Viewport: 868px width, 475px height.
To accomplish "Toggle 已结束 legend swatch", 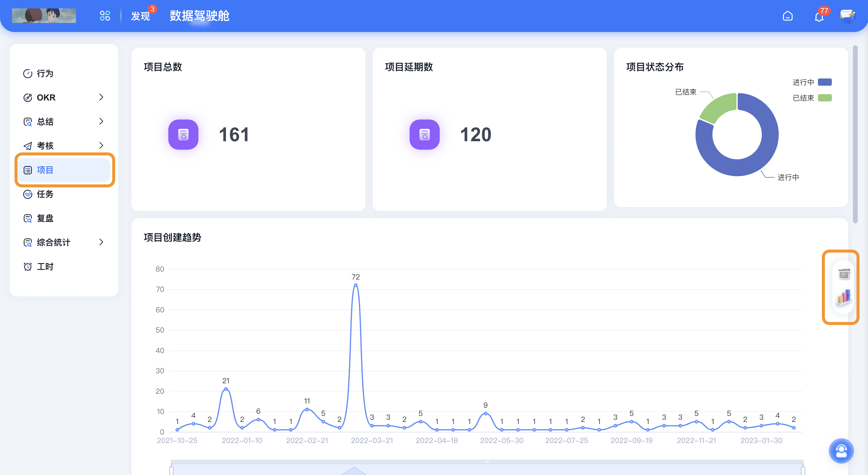I will pyautogui.click(x=825, y=98).
